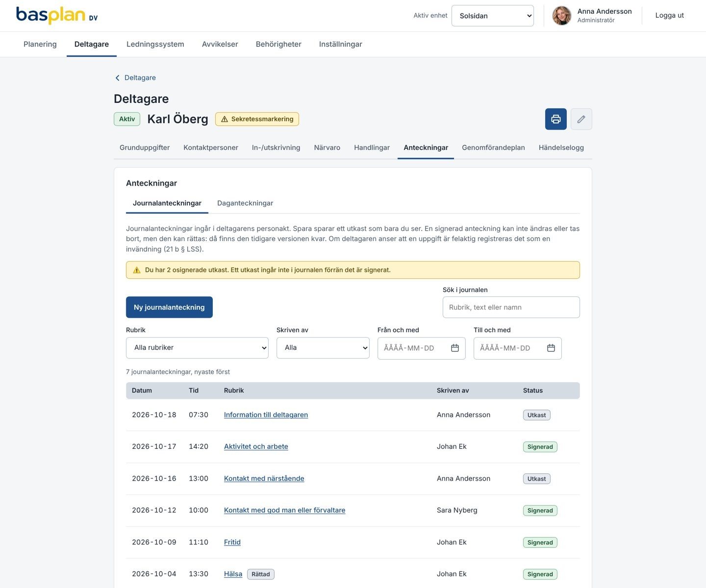Viewport: 706px width, 588px height.
Task: Click Logga ut
Action: [x=670, y=15]
